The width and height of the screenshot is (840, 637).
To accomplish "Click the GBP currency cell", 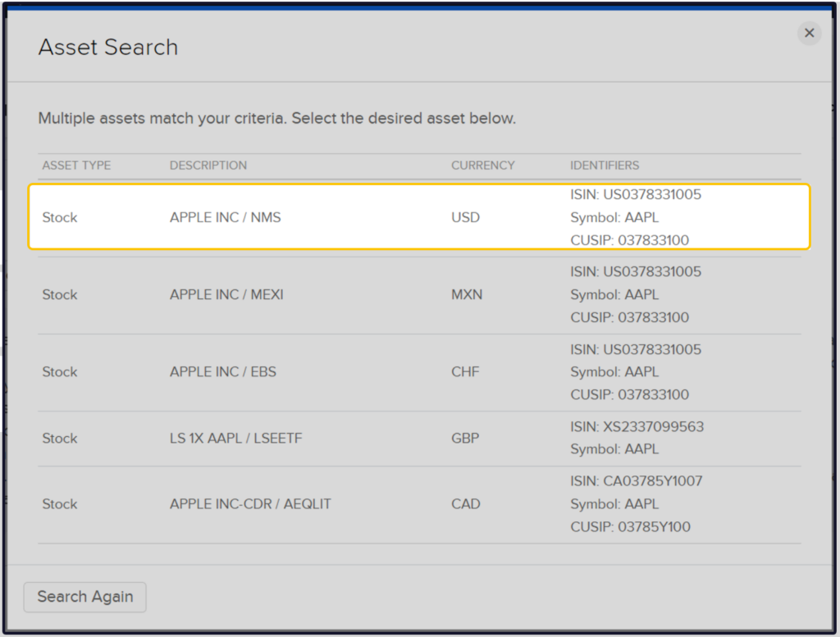I will coord(465,439).
